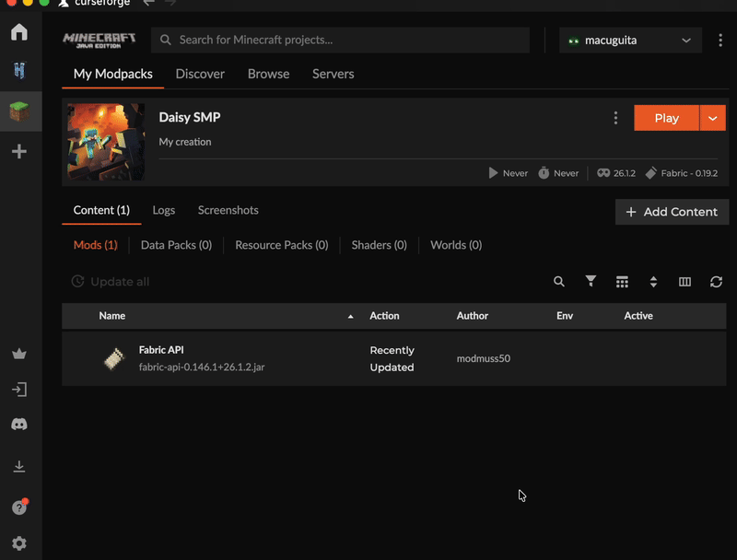Viewport: 737px width, 560px height.
Task: Switch mods list view layout icon
Action: (622, 282)
